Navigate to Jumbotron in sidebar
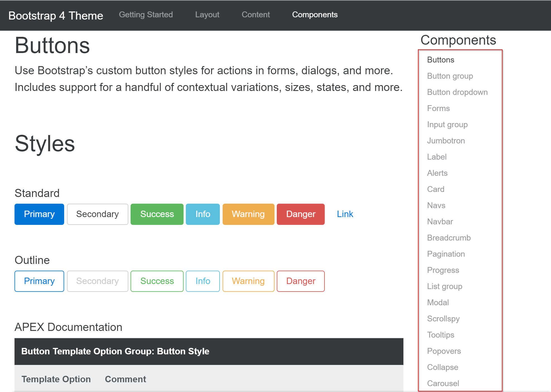 coord(446,141)
